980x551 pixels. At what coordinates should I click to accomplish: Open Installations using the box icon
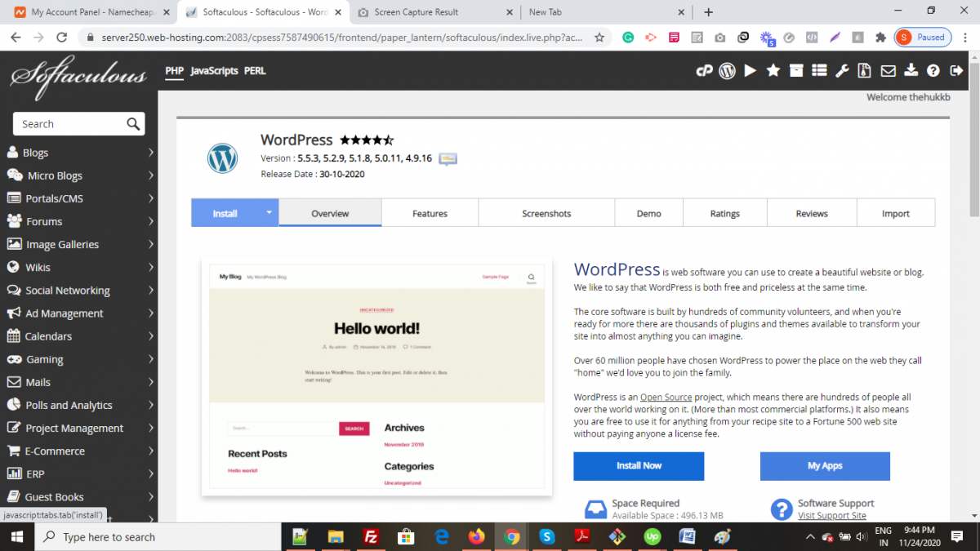click(795, 71)
